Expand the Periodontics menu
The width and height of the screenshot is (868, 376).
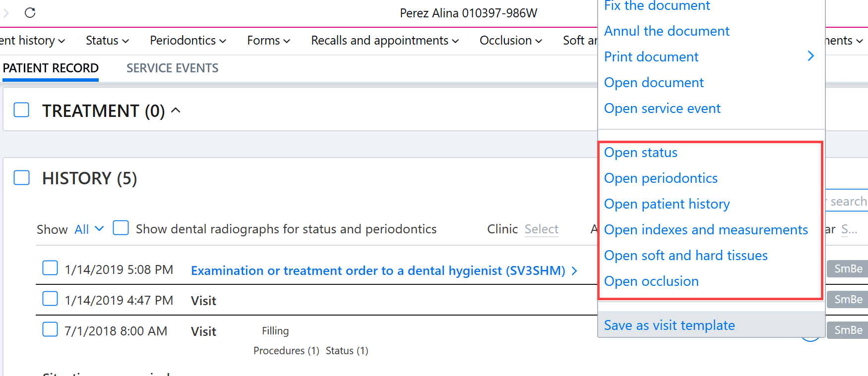click(188, 41)
